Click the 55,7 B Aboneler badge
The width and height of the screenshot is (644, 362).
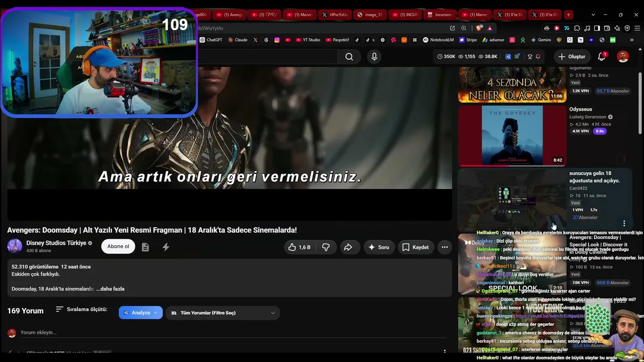pyautogui.click(x=613, y=91)
